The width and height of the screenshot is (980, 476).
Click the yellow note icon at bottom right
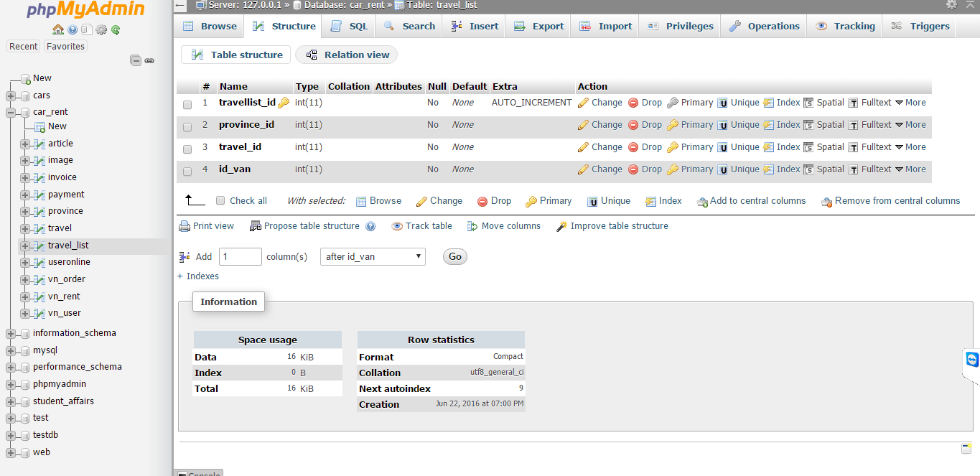pos(966,449)
